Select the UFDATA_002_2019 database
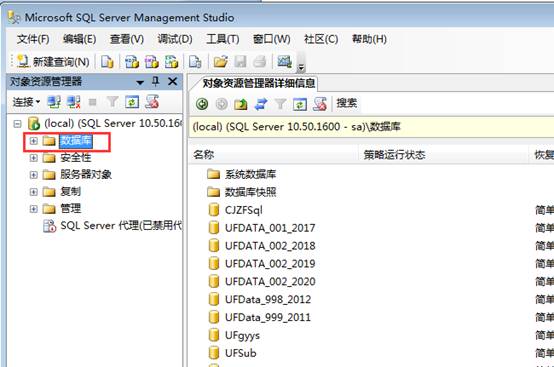 [x=270, y=264]
